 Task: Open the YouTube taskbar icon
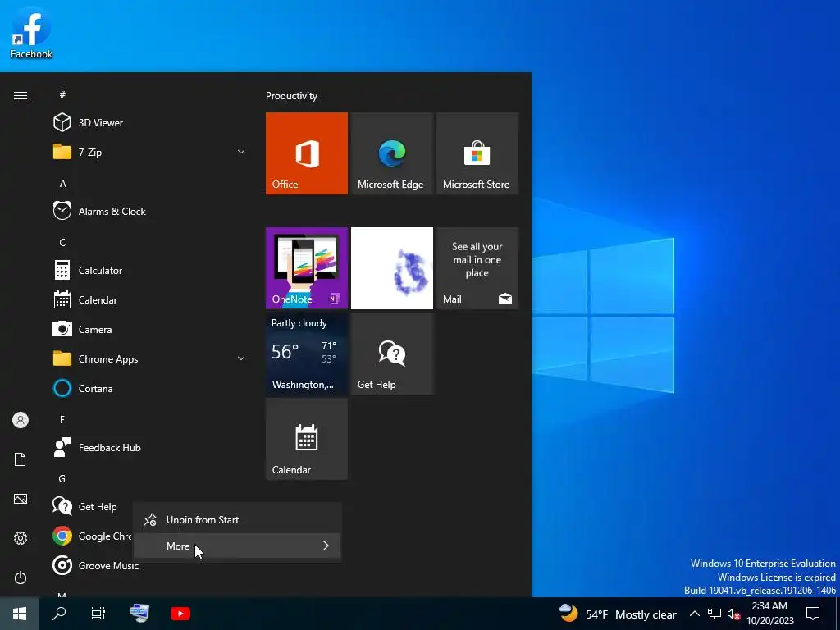pyautogui.click(x=180, y=614)
